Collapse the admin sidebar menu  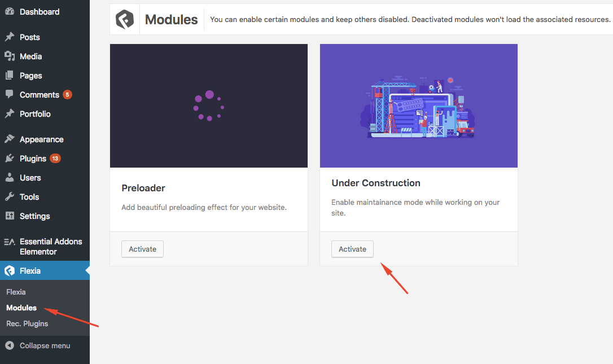pyautogui.click(x=45, y=345)
